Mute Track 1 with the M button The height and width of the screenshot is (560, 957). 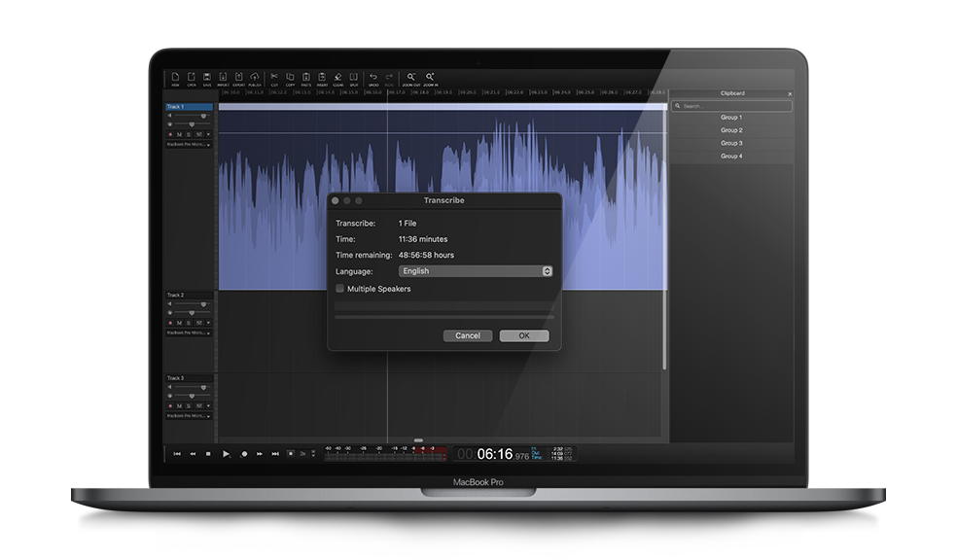pyautogui.click(x=179, y=133)
